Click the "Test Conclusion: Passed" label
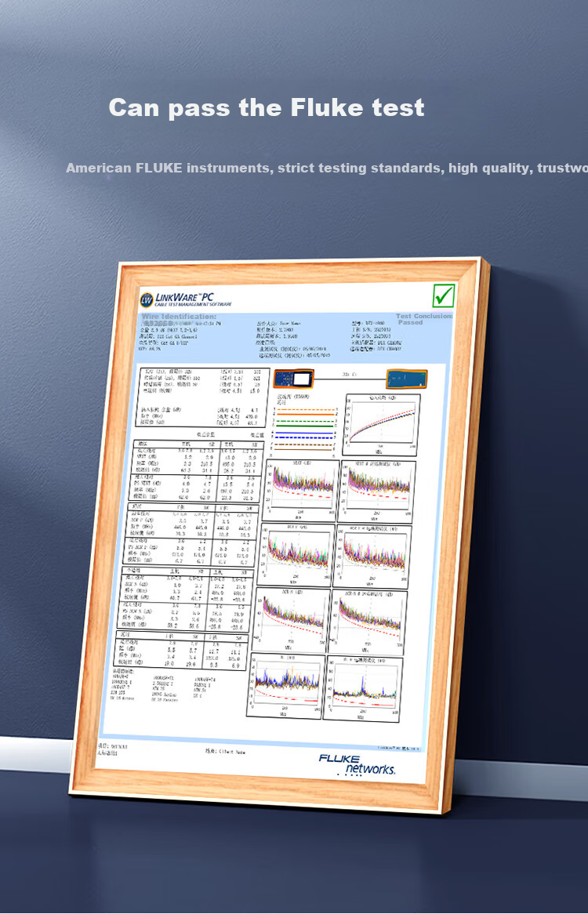Screen dimensions: 588x914 (x=424, y=319)
